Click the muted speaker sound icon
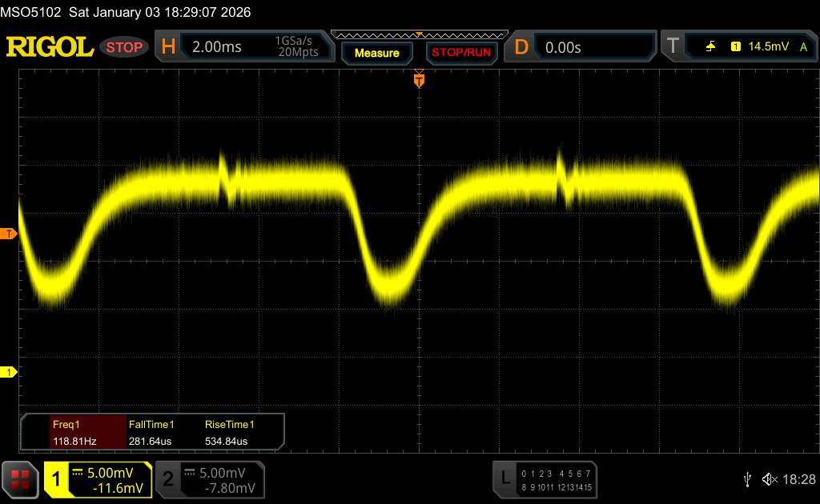This screenshot has width=820, height=504. (770, 478)
